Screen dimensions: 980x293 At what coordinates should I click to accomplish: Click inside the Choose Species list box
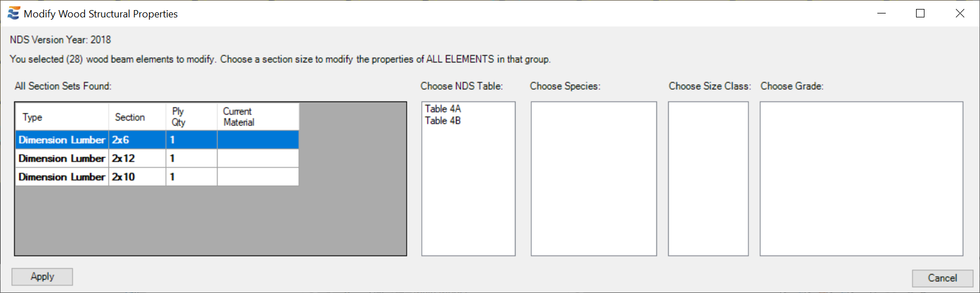click(593, 178)
